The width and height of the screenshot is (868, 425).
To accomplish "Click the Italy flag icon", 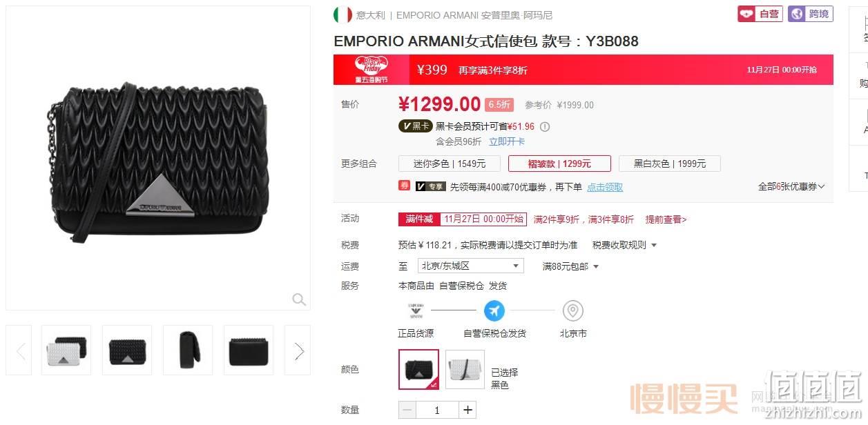I will 343,14.
